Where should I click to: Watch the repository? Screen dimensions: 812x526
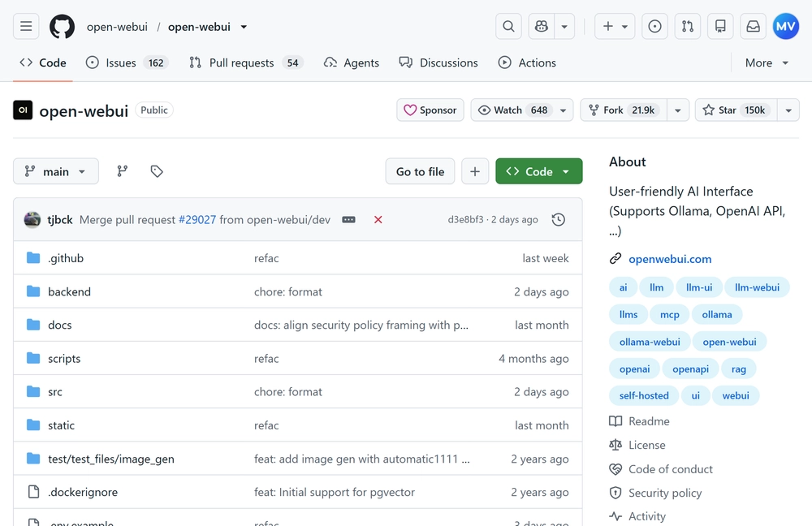pyautogui.click(x=522, y=110)
